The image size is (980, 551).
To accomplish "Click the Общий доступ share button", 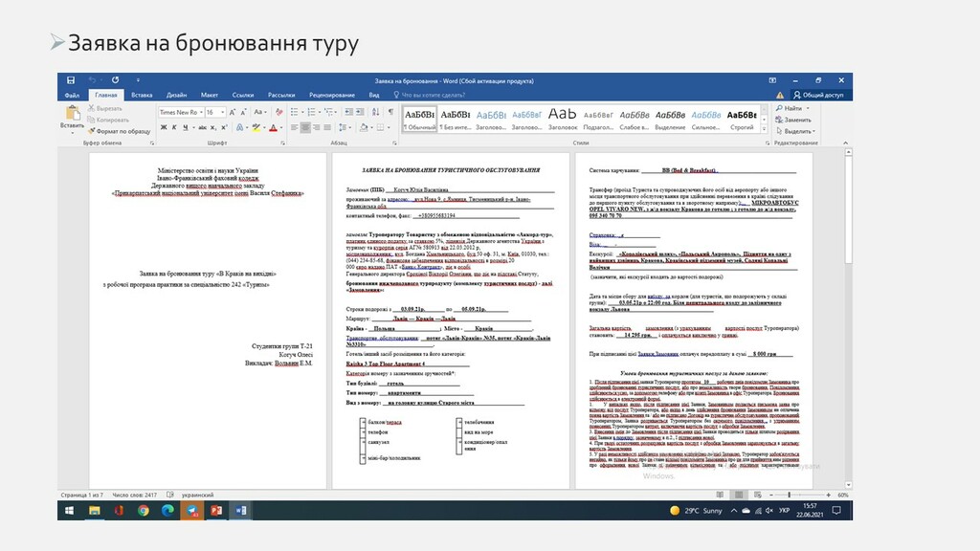I will coord(818,96).
